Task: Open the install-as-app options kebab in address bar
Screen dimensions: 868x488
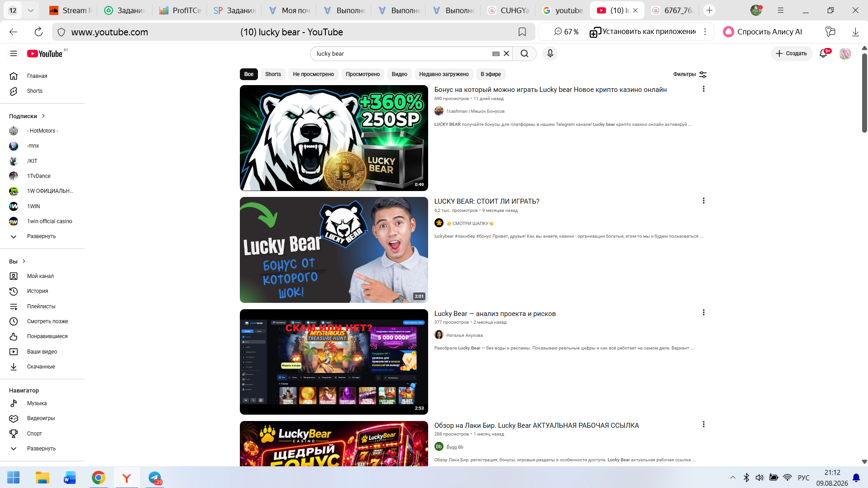Action: click(x=705, y=32)
